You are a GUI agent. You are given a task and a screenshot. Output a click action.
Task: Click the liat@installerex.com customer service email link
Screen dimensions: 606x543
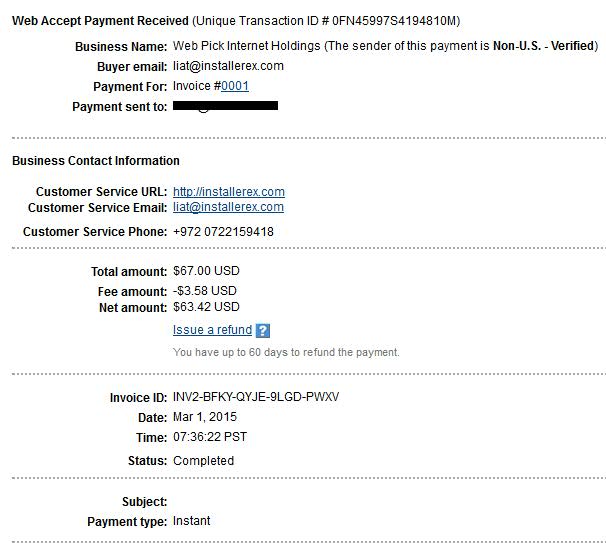228,207
